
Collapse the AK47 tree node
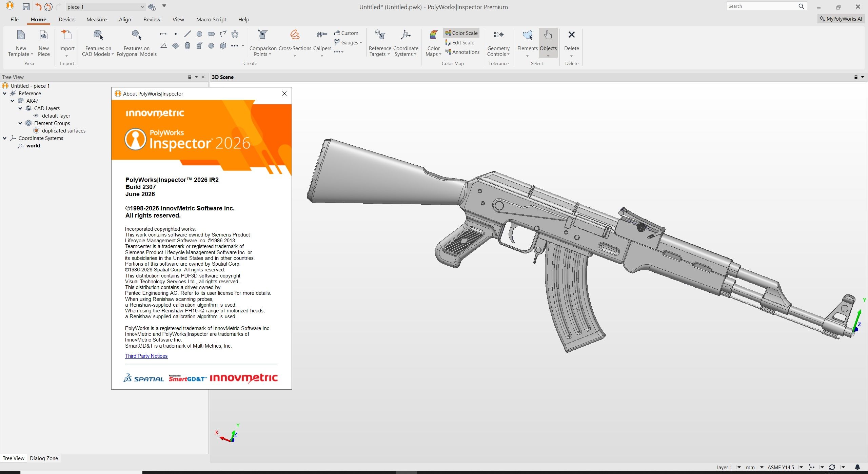click(x=13, y=101)
